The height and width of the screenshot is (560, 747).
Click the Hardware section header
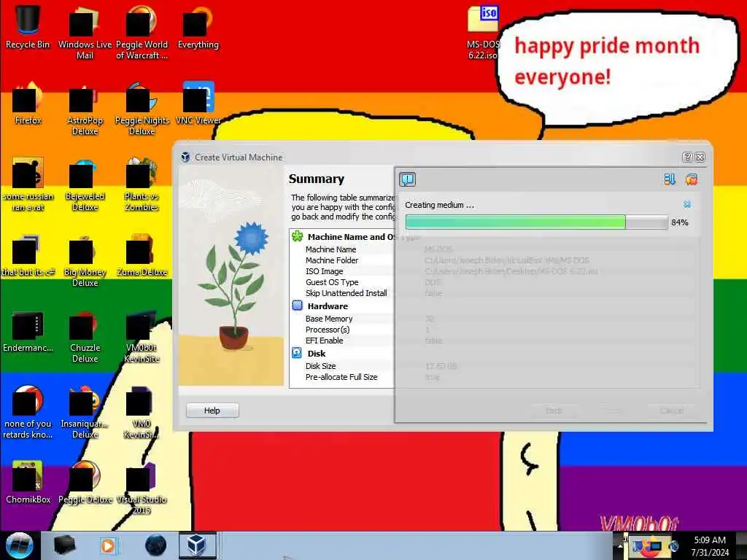click(x=328, y=306)
